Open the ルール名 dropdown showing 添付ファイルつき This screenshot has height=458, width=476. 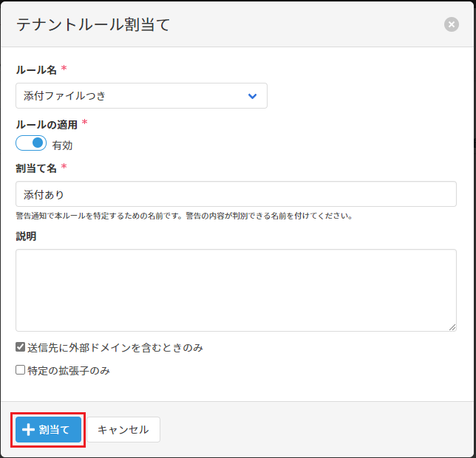tap(140, 96)
